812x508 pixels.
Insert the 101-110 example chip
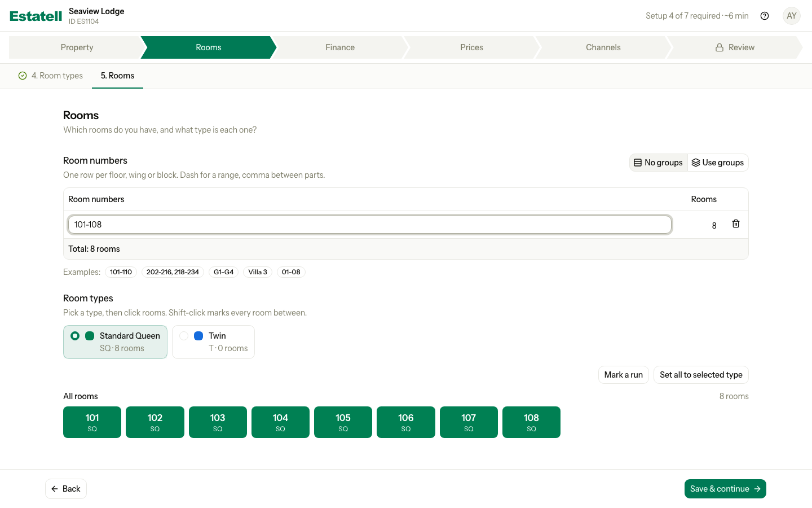click(121, 272)
